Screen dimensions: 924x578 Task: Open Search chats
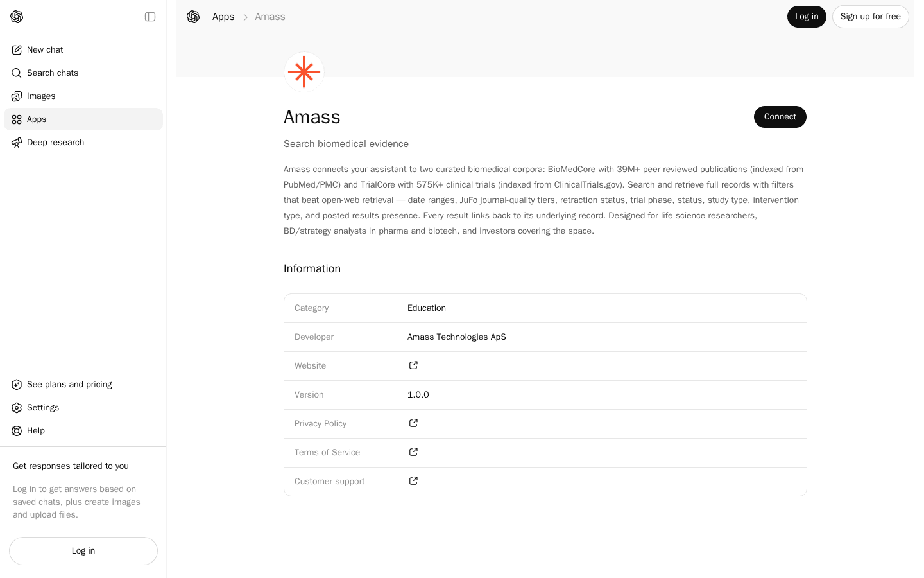[83, 73]
